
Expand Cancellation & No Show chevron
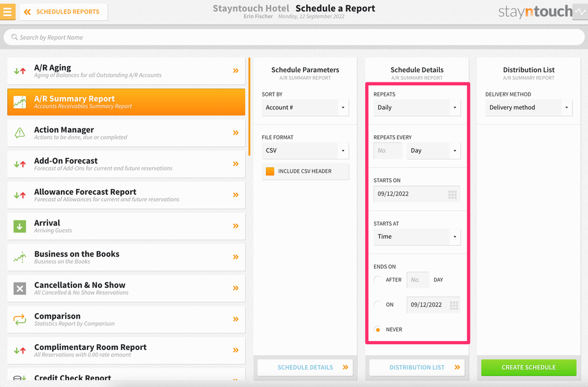235,288
